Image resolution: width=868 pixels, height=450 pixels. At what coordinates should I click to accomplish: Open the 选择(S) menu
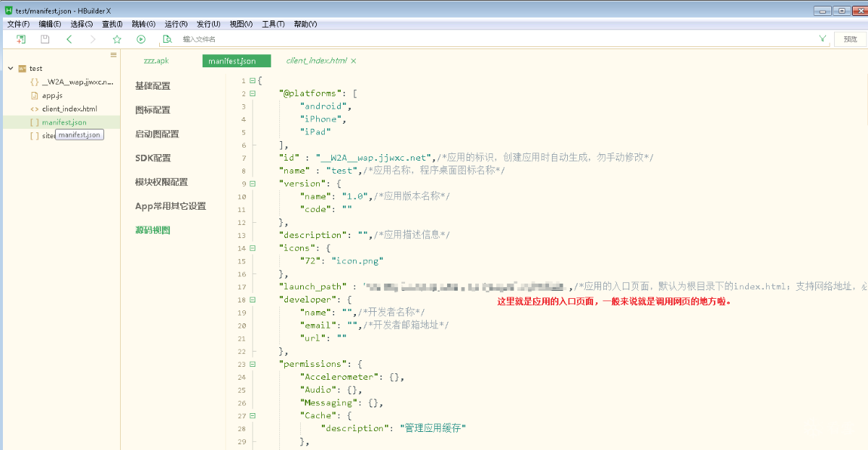(x=82, y=24)
